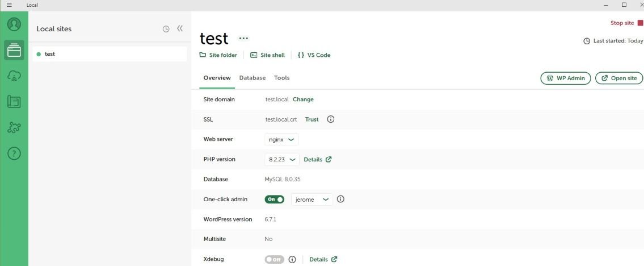
Task: Open the Web server nginx dropdown
Action: click(x=281, y=139)
